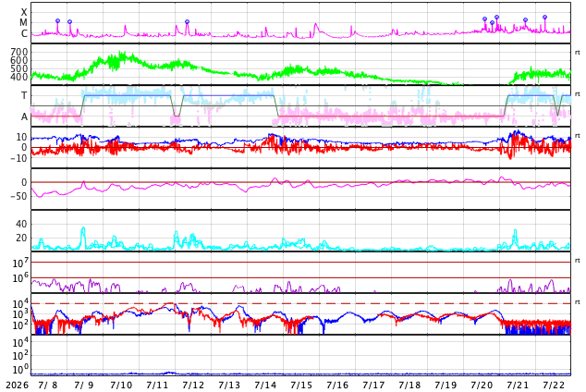Click the rt tag on green speed panel
This screenshot has width=586, height=392.
coord(577,53)
